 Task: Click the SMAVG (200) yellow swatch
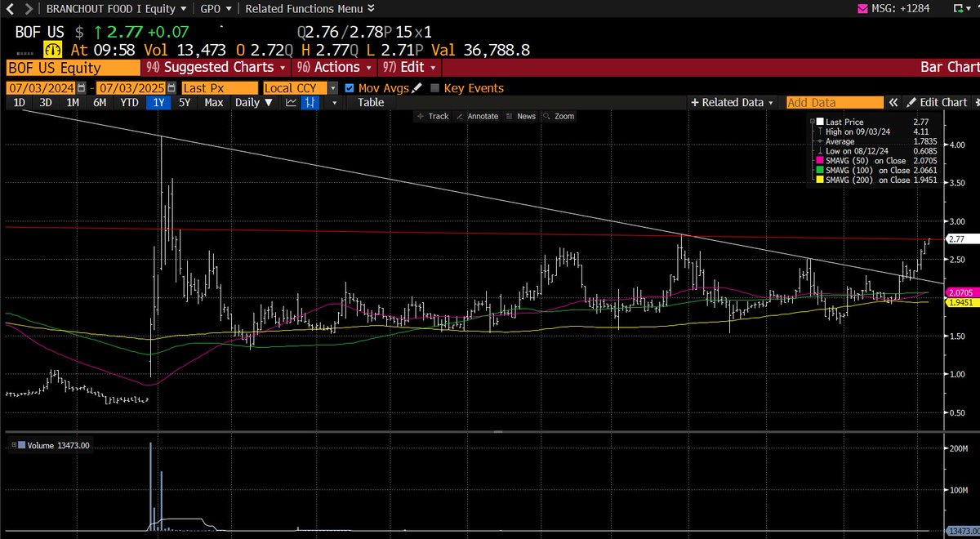click(x=818, y=180)
